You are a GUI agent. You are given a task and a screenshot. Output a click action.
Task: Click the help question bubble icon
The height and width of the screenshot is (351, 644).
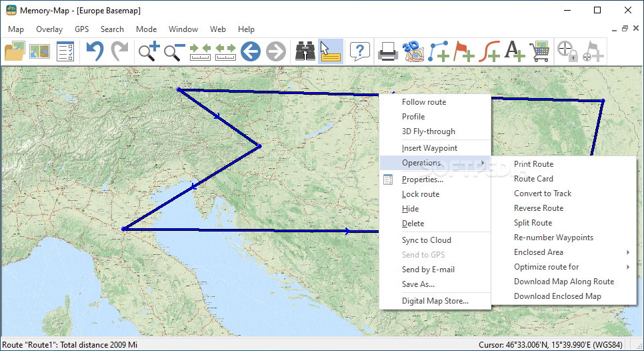click(x=360, y=51)
